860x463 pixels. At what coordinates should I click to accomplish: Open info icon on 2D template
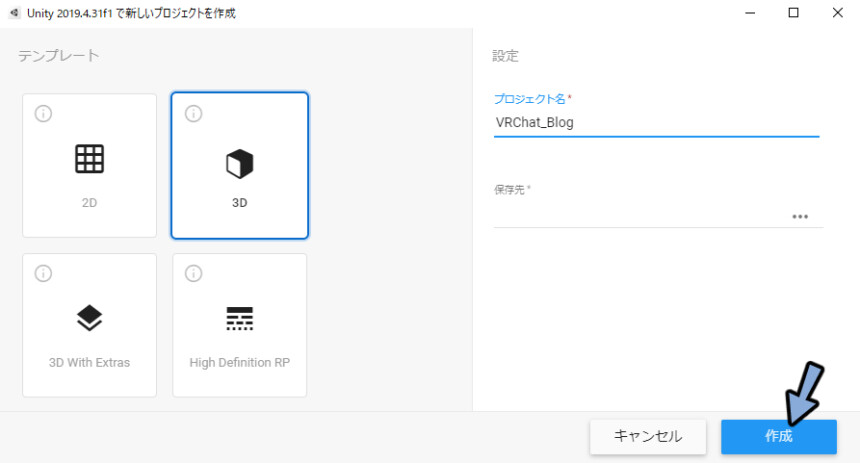(43, 114)
